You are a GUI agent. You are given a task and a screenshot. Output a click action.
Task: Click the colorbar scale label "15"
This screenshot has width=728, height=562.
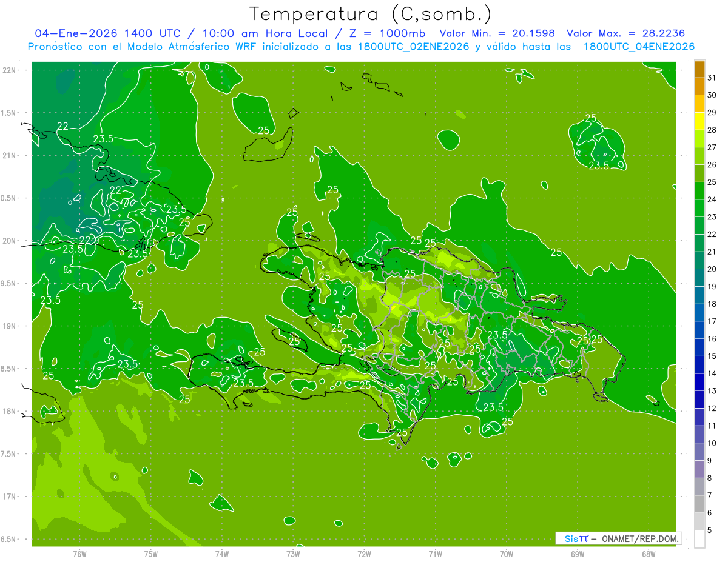click(712, 356)
